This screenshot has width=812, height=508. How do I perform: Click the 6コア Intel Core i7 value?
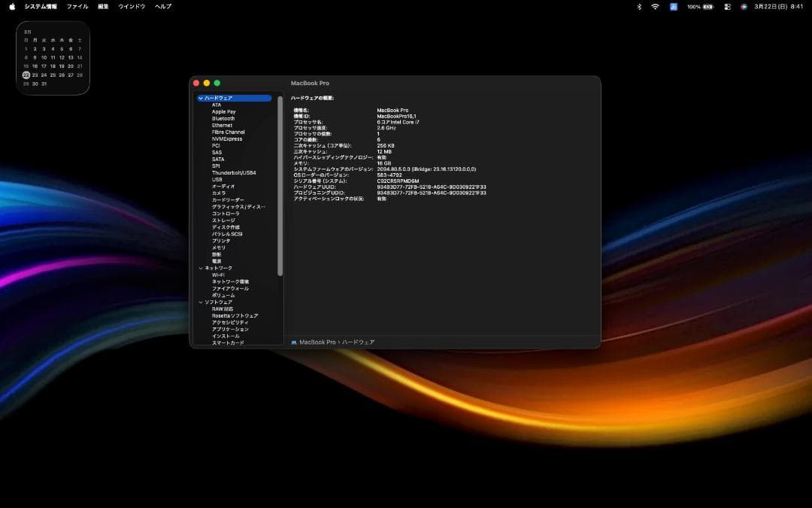398,123
